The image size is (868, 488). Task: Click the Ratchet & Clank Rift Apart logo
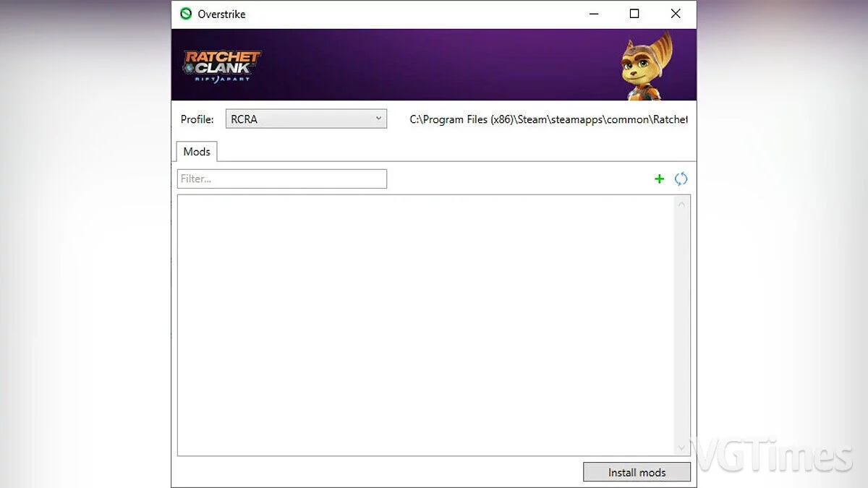point(221,66)
